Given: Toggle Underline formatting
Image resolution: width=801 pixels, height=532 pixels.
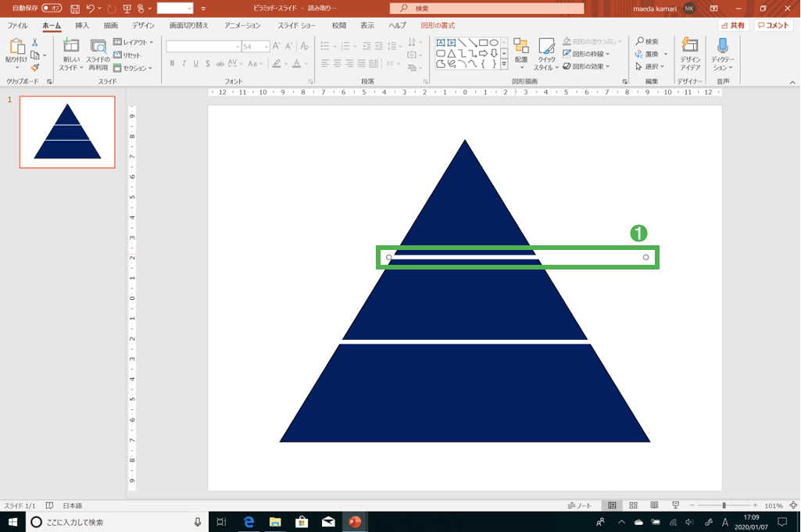Looking at the screenshot, I should point(195,63).
